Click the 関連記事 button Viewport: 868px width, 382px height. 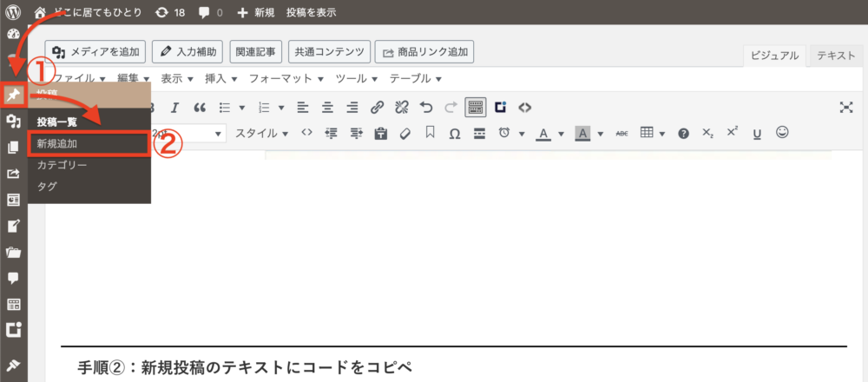point(256,53)
